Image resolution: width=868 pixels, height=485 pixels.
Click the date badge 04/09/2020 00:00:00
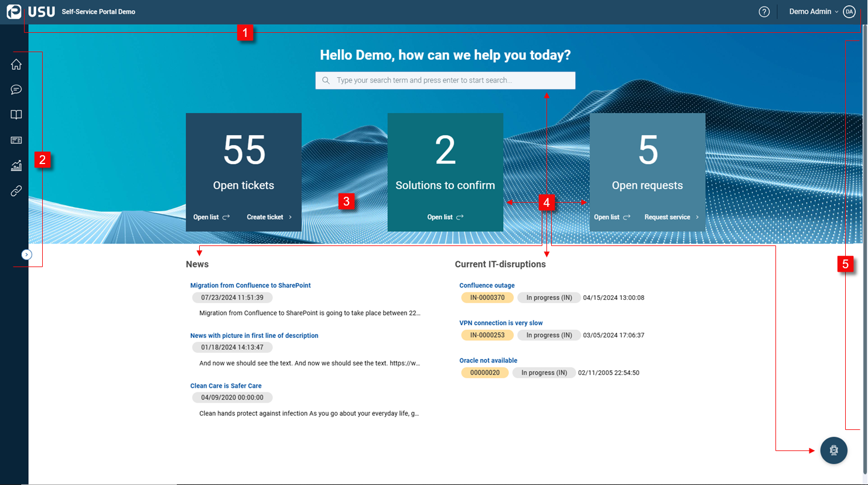click(x=232, y=398)
